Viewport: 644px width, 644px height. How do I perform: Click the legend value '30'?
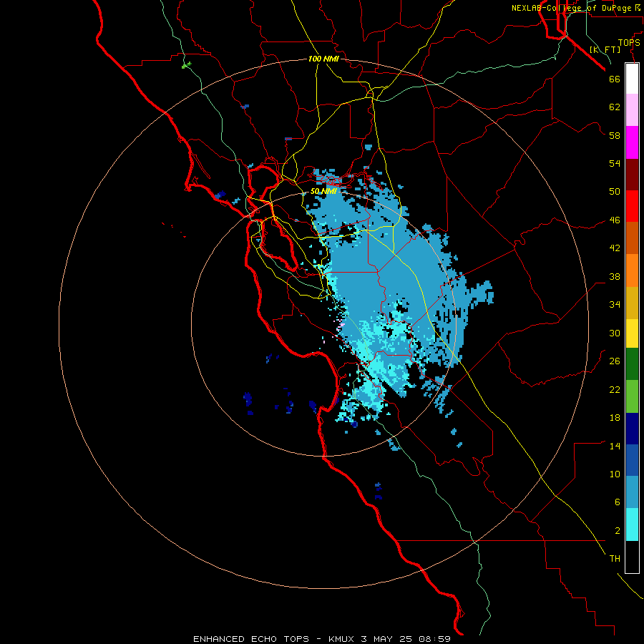(x=615, y=333)
